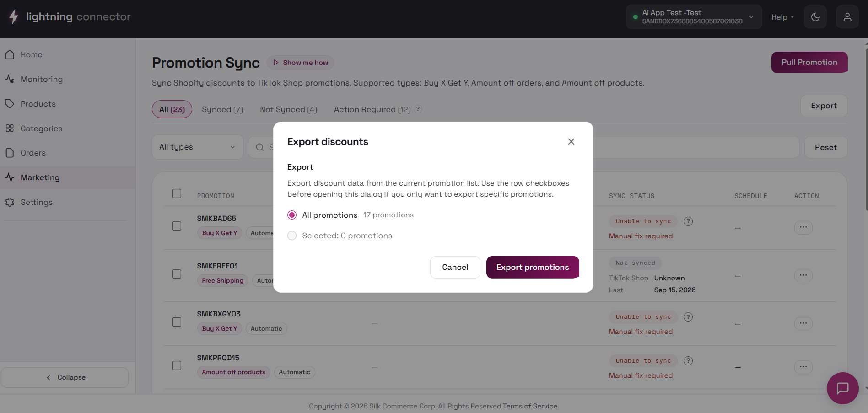
Task: Open Settings in the sidebar
Action: coord(68,202)
